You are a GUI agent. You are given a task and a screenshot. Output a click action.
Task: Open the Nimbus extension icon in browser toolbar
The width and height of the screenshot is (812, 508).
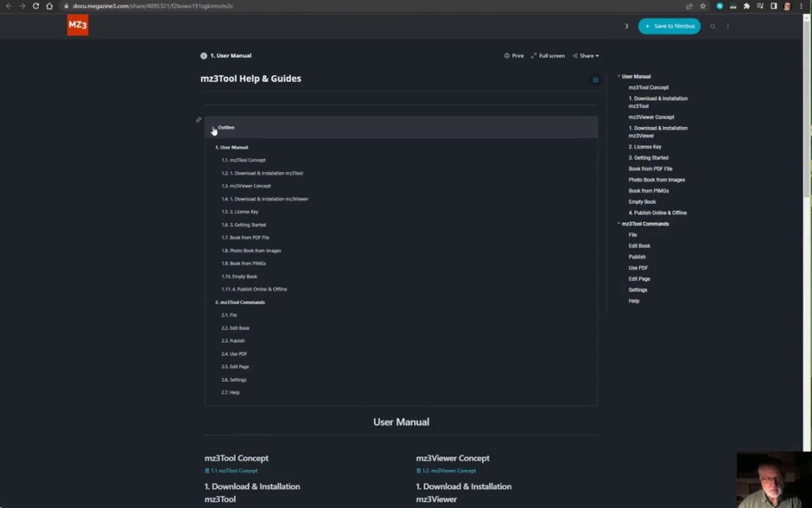[x=719, y=6]
